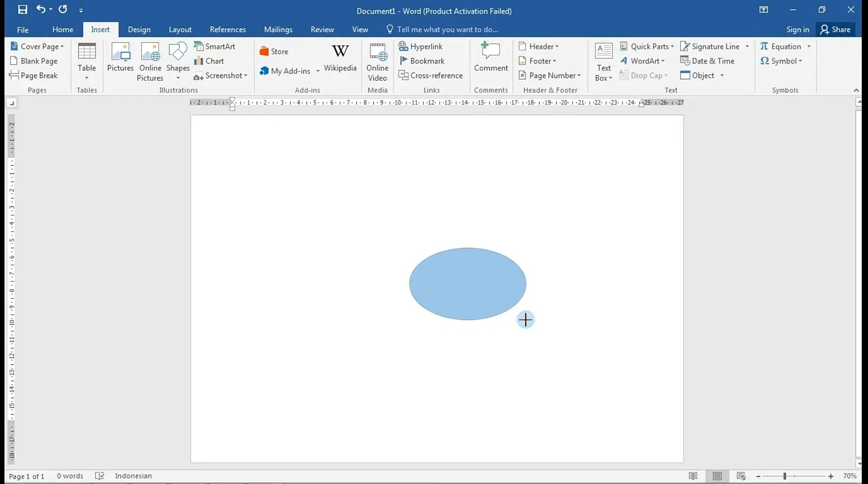Viewport: 868px width, 484px height.
Task: Enable the Bookmark toggle
Action: pos(427,60)
